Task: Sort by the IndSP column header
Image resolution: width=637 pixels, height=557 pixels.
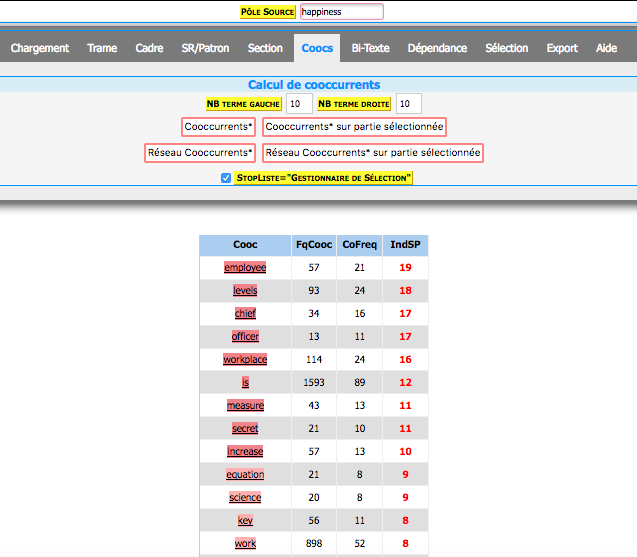Action: tap(405, 245)
